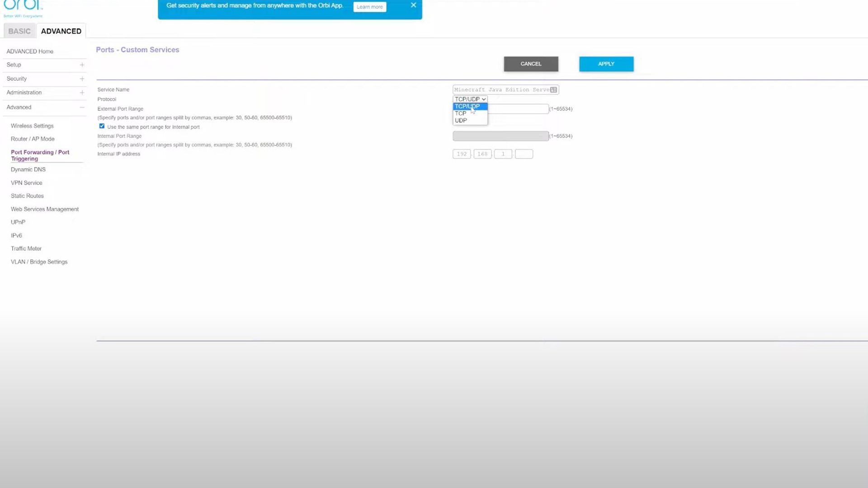This screenshot has height=488, width=868.
Task: Click Ports - Custom Services heading
Action: point(137,50)
